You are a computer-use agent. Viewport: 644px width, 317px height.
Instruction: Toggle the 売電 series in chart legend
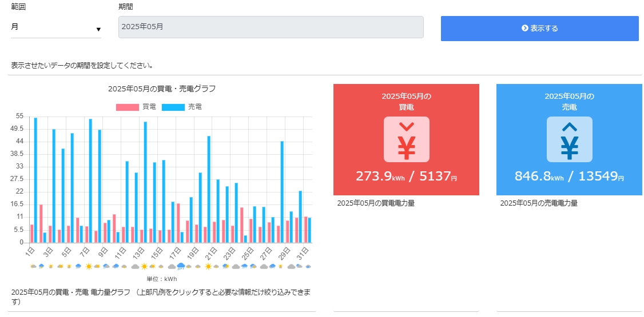[182, 107]
